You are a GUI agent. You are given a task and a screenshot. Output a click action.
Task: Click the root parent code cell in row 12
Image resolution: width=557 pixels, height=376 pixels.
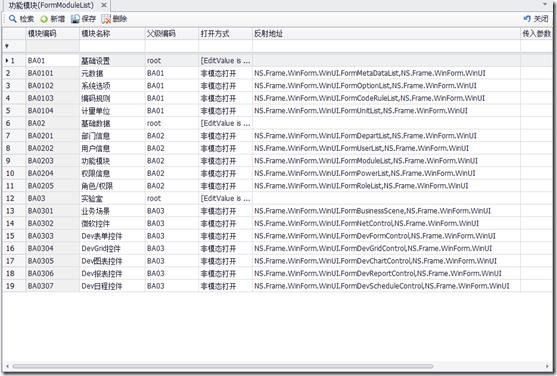click(172, 198)
